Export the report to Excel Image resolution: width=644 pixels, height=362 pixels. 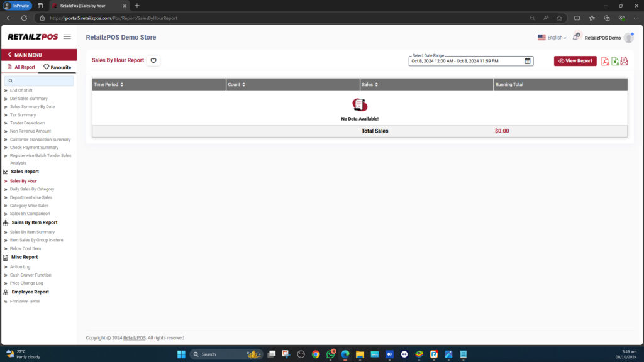(x=614, y=61)
